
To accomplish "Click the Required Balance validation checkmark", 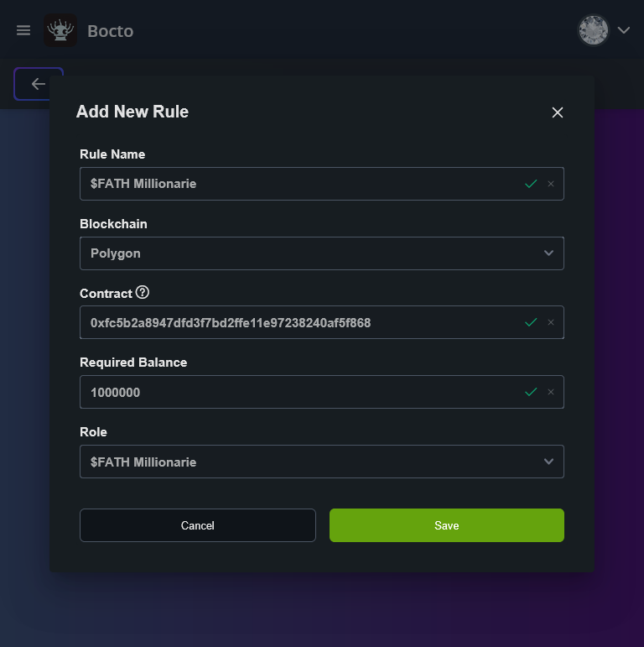I will click(530, 392).
